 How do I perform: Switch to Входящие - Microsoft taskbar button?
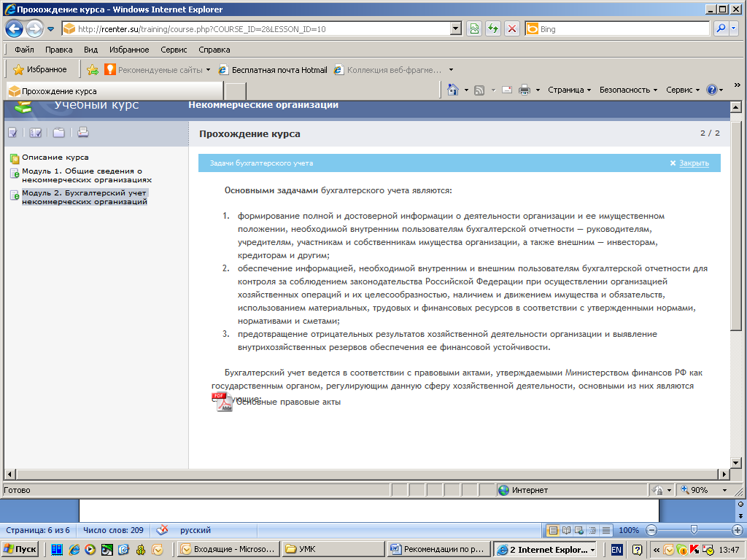(229, 549)
